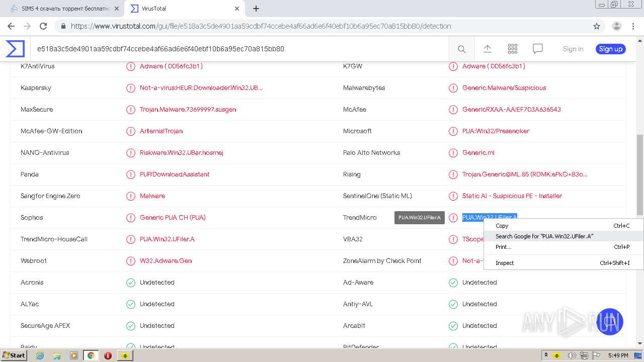Click the Opera icon in the taskbar

pos(108,355)
